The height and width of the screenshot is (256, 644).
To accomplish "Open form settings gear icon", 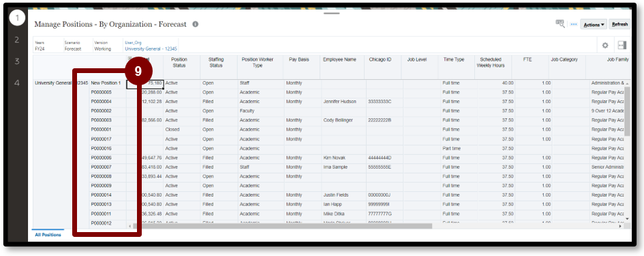I will point(605,45).
